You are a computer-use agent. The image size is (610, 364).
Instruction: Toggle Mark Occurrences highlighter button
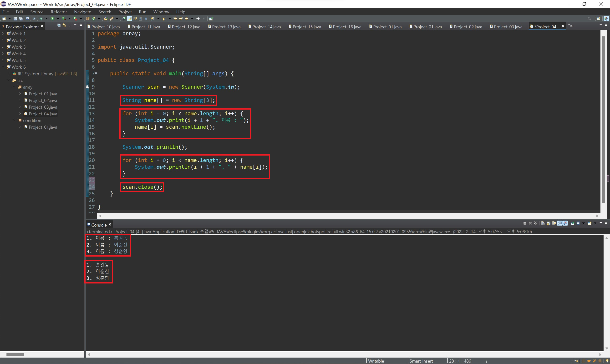[129, 19]
